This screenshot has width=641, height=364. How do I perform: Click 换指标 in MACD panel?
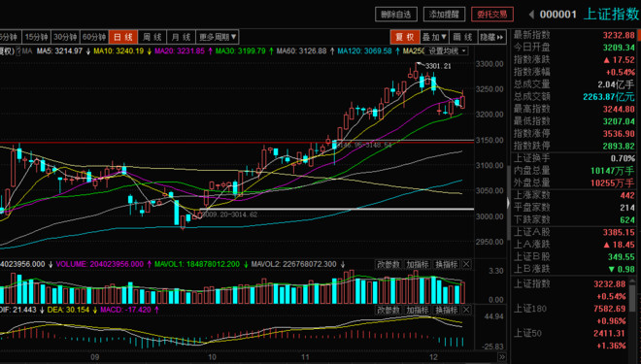point(446,310)
